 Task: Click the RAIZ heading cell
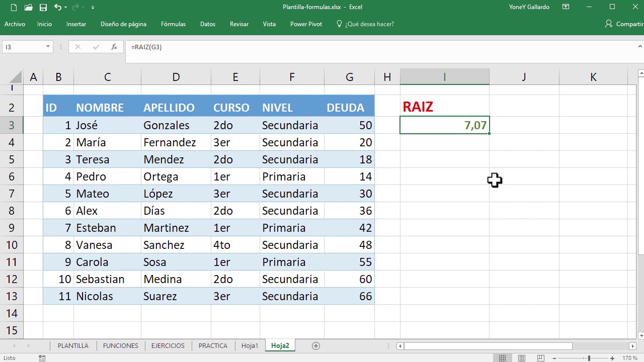pos(444,107)
